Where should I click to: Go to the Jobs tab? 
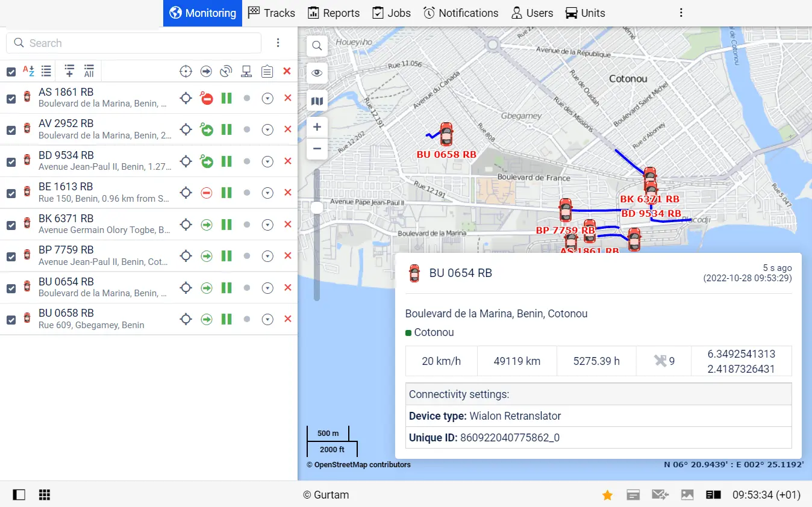tap(392, 13)
